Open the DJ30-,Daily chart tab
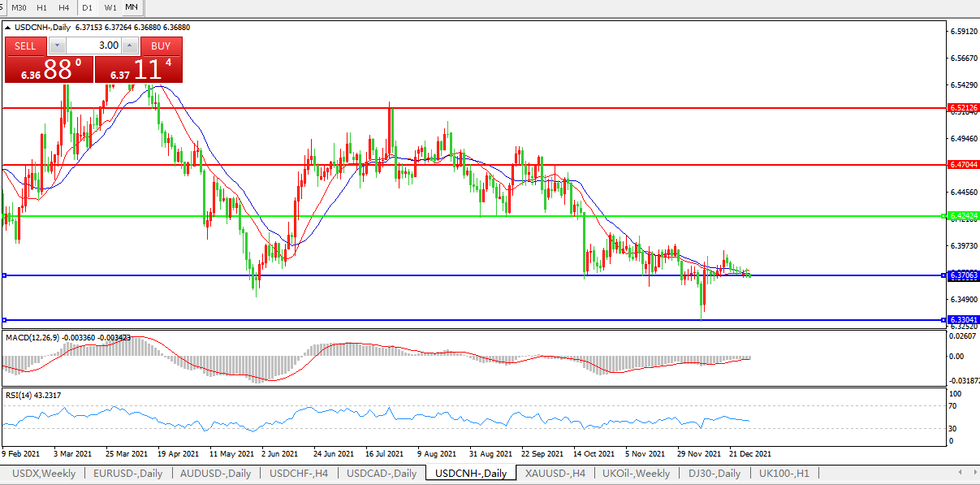 pos(714,473)
